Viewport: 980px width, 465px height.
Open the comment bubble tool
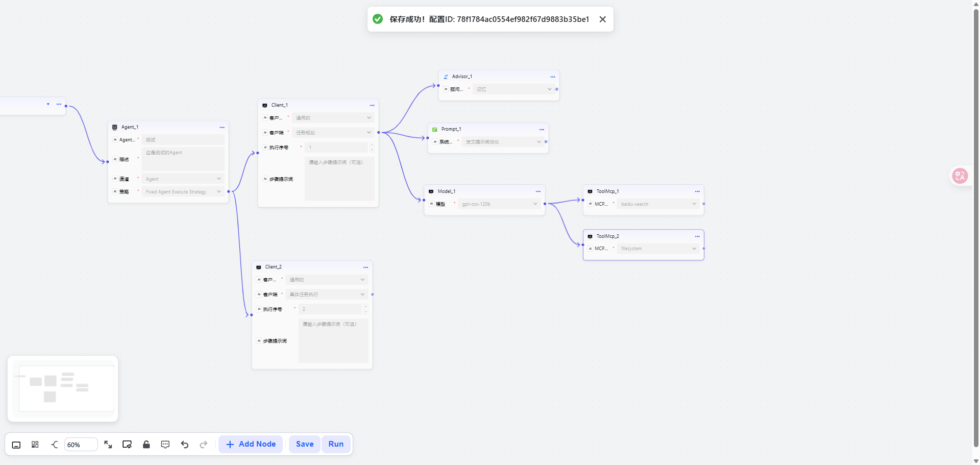[165, 445]
